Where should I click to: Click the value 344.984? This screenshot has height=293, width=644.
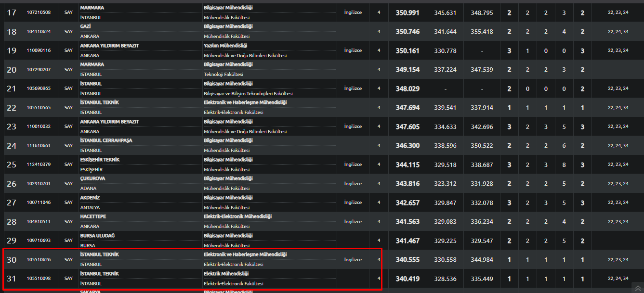pos(482,259)
